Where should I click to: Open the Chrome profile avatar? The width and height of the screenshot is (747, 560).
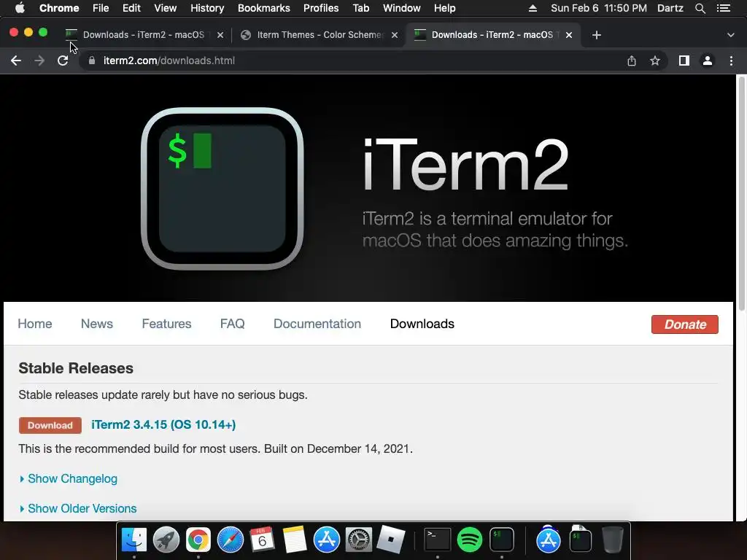(x=708, y=61)
